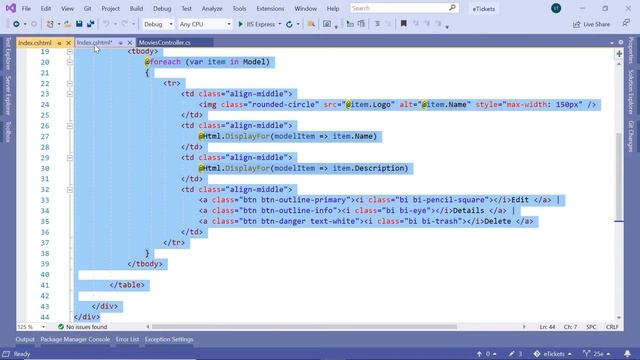Viewport: 640px width, 360px height.
Task: Click the Send Feedback icon at top right
Action: tap(626, 24)
